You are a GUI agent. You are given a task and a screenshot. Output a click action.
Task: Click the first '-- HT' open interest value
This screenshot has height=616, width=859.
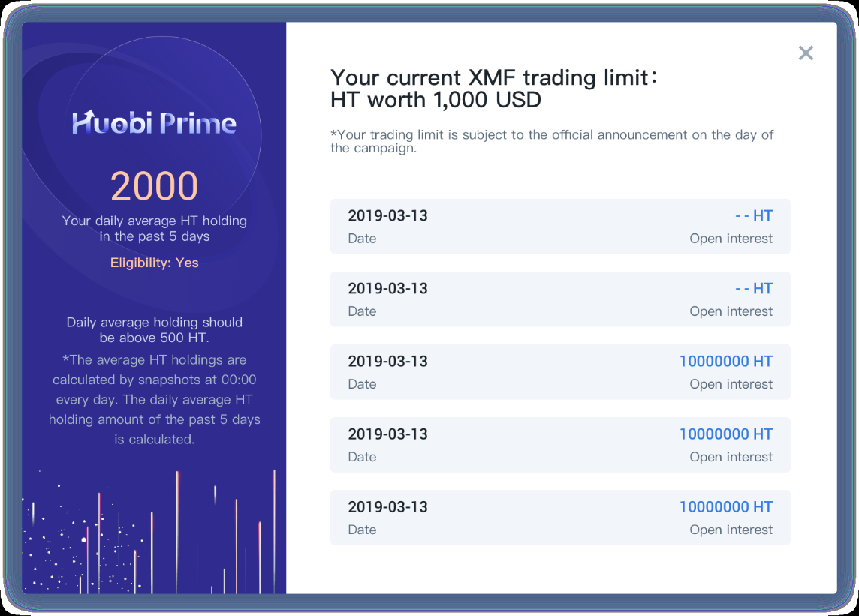754,216
